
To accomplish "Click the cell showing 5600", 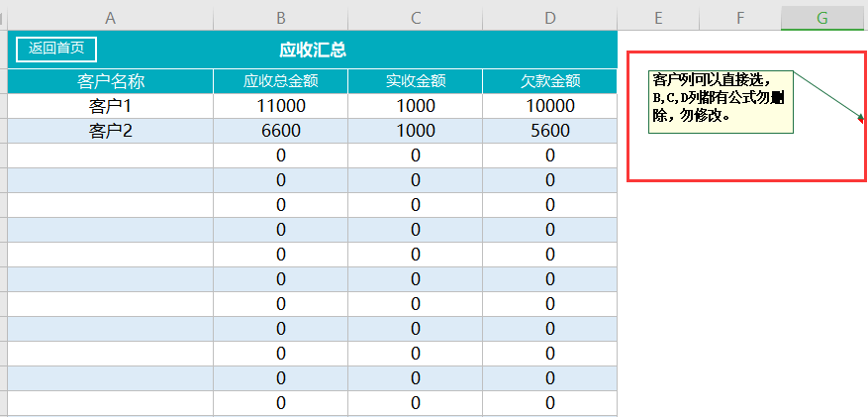I will (x=549, y=131).
